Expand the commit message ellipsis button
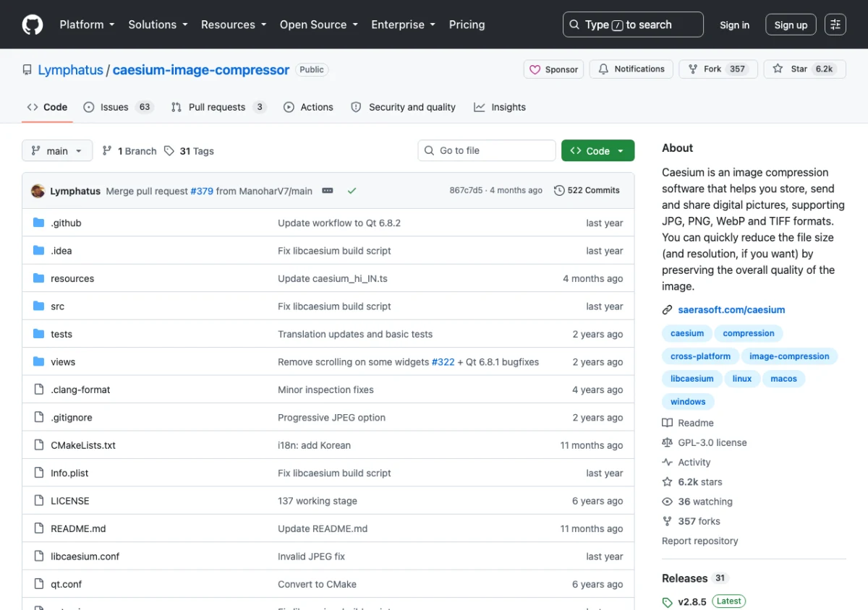The height and width of the screenshot is (610, 868). (x=328, y=191)
